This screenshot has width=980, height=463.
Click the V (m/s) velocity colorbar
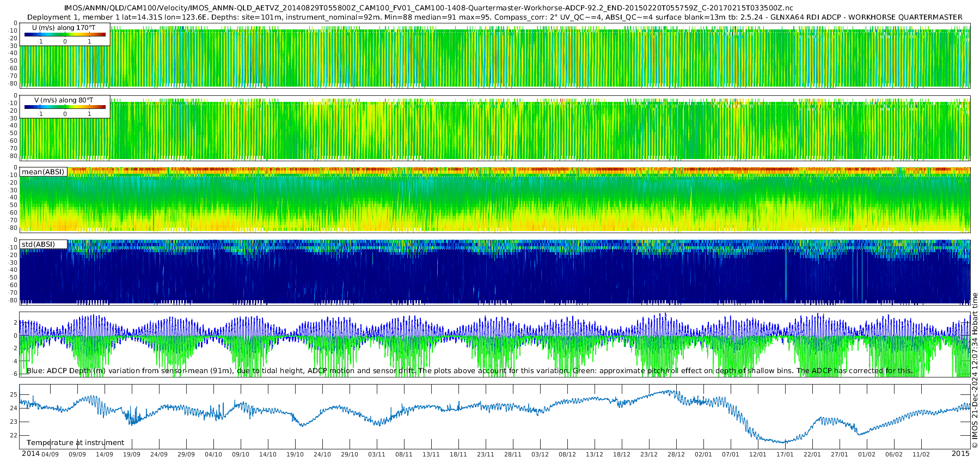click(65, 107)
